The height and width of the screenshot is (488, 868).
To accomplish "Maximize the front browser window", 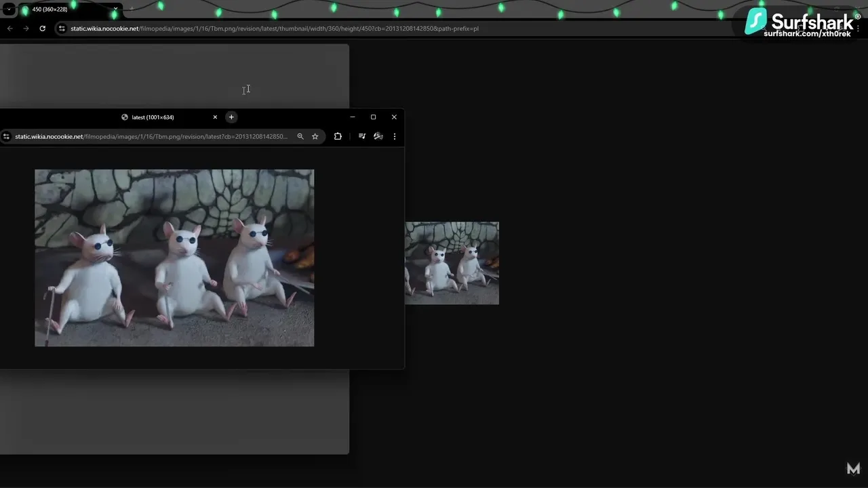I will click(373, 117).
